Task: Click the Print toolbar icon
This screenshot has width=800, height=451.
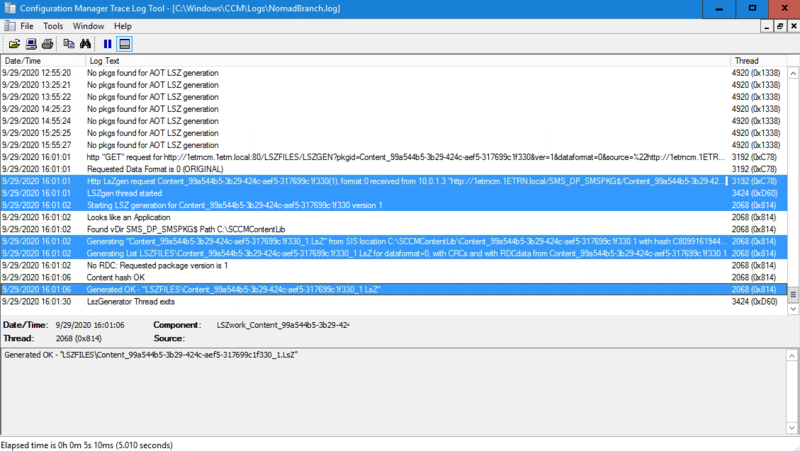Action: point(47,44)
